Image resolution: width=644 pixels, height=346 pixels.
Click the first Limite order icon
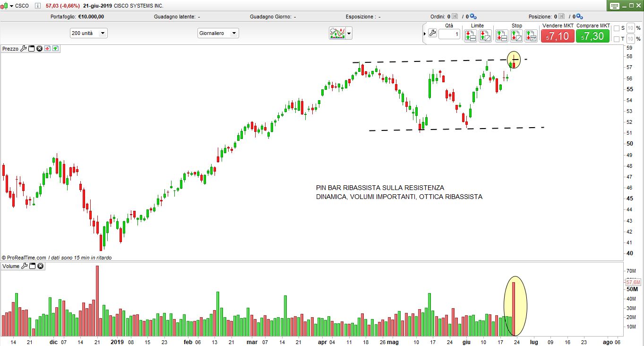[470, 35]
